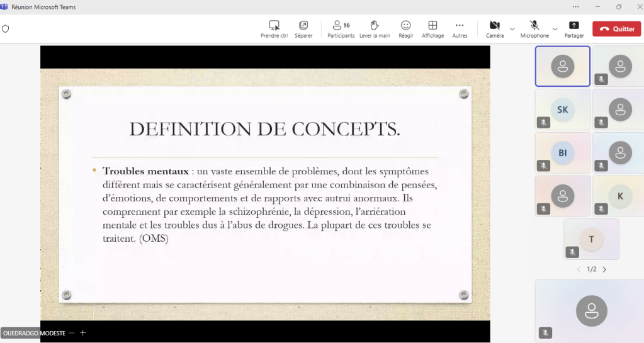Select the SK participant tile
Screen dimensions: 644x343
(x=562, y=110)
